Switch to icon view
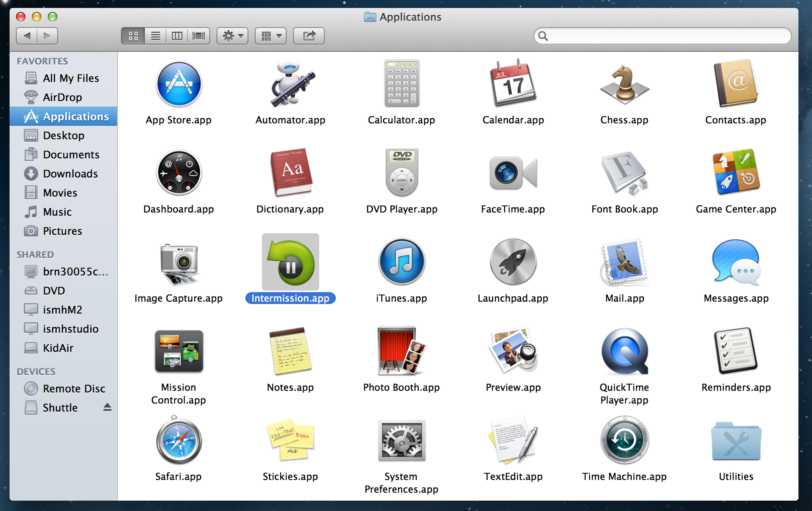 [x=133, y=36]
